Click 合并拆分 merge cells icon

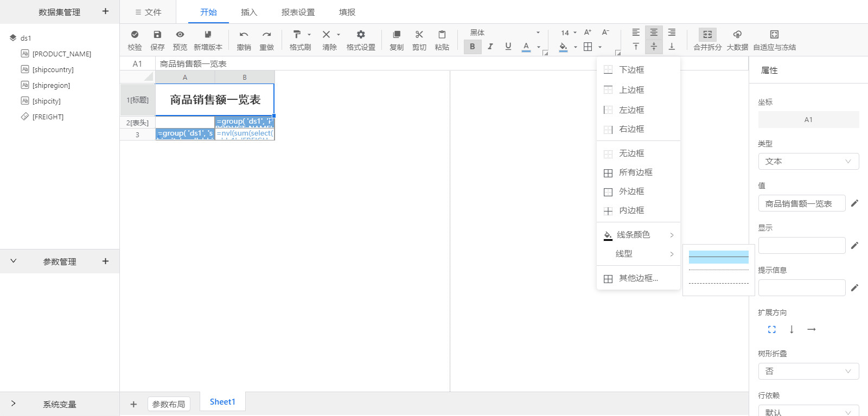(707, 34)
